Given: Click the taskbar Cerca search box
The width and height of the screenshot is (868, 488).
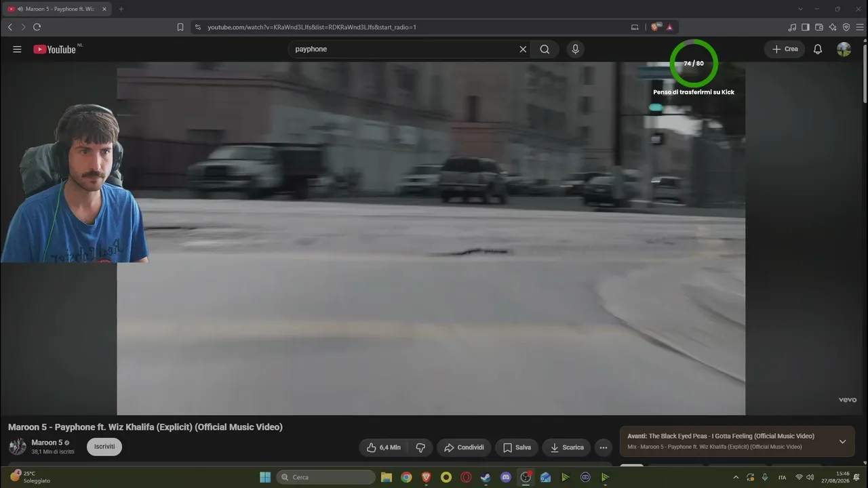Looking at the screenshot, I should click(x=326, y=477).
